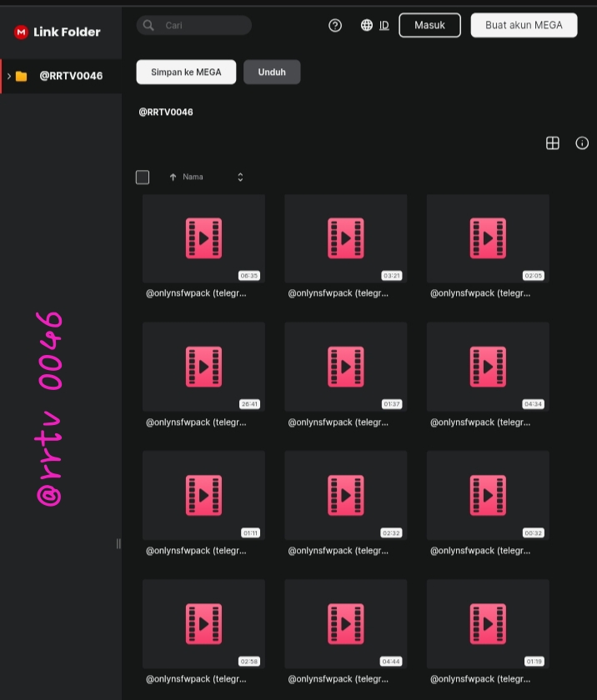Switch view with the grid layout icon
The width and height of the screenshot is (597, 700).
[x=552, y=143]
